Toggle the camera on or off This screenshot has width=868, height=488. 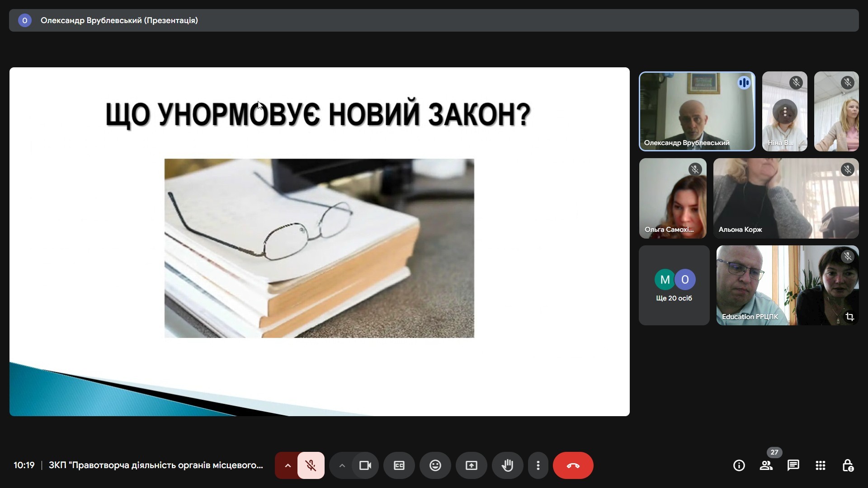tap(365, 465)
